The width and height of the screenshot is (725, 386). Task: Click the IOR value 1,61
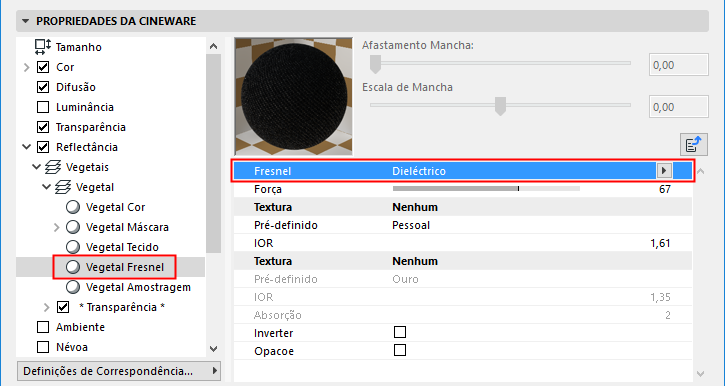(x=660, y=243)
